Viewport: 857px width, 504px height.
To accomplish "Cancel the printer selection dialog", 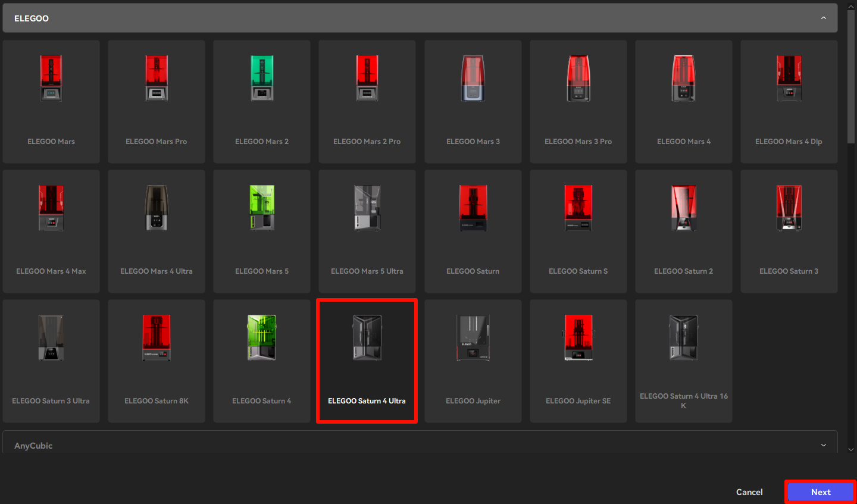I will tap(749, 492).
